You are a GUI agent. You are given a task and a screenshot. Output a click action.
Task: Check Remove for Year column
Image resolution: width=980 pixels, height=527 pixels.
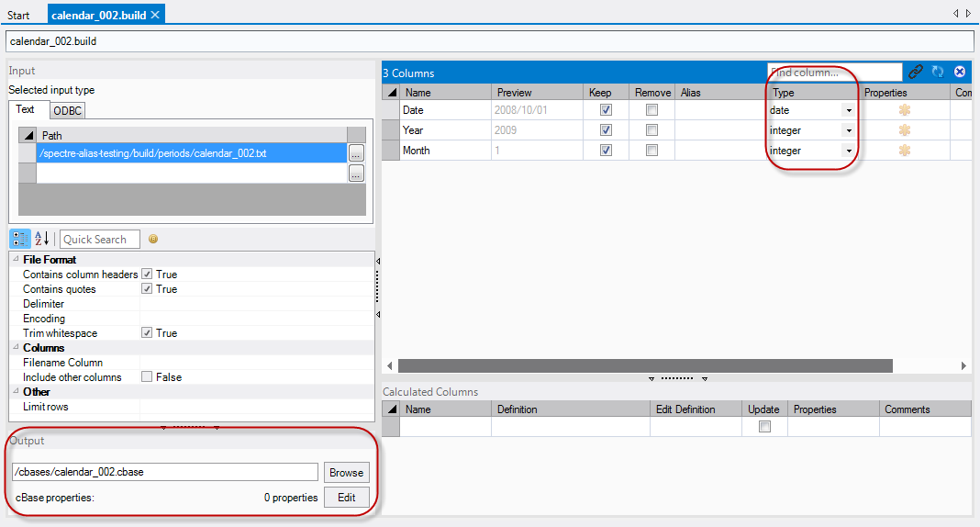point(651,130)
